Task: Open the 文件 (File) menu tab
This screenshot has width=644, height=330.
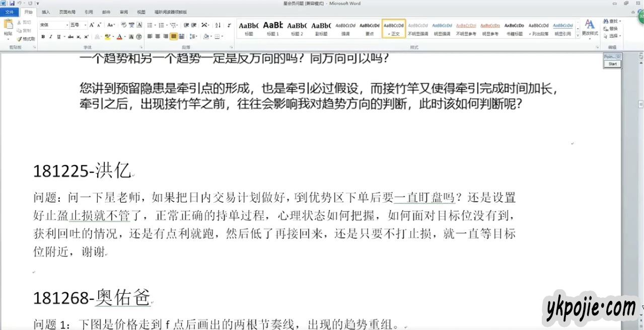Action: tap(10, 12)
